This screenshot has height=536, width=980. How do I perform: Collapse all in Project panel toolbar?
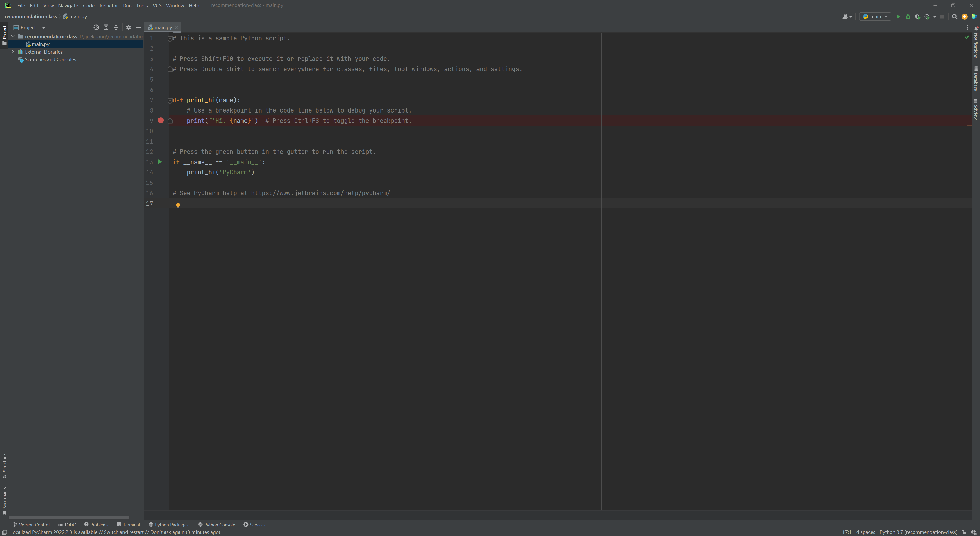click(x=116, y=27)
